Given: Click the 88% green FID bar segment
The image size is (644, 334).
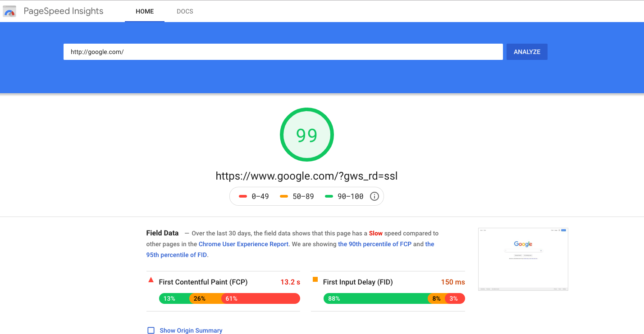Looking at the screenshot, I should coord(375,298).
